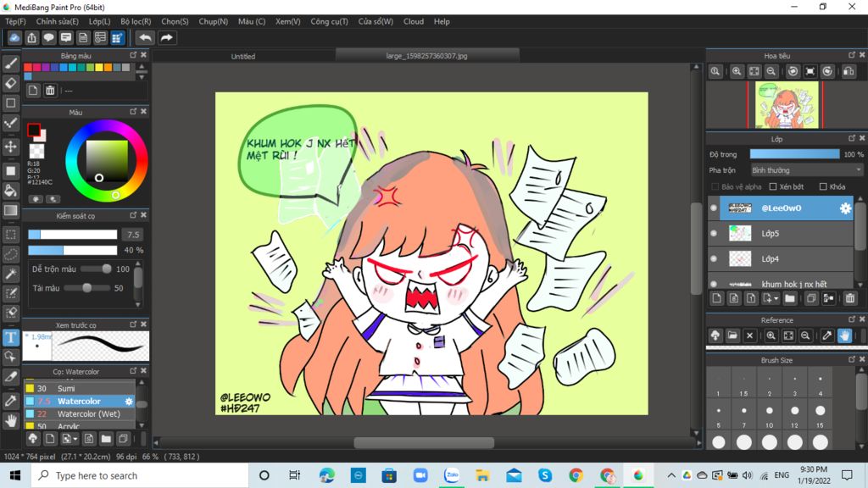Open the Tệp(F) menu

[15, 21]
